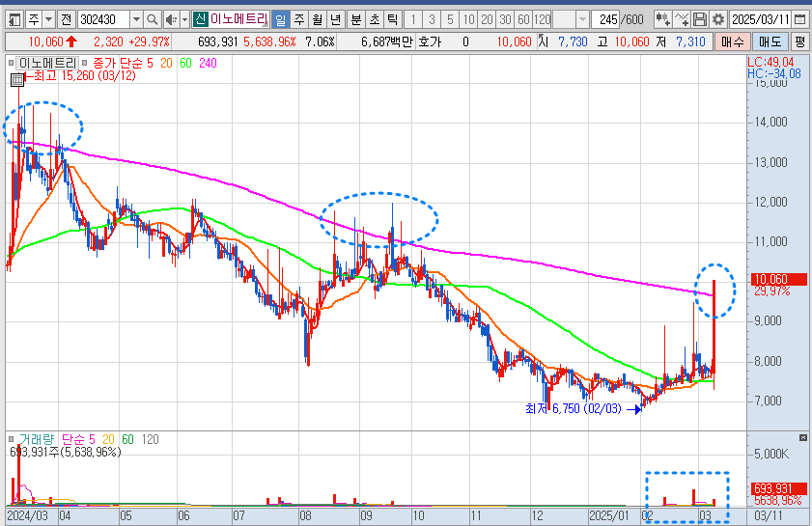Click the 최고 15,260 (03/12) marker
The image size is (812, 526).
pos(80,75)
